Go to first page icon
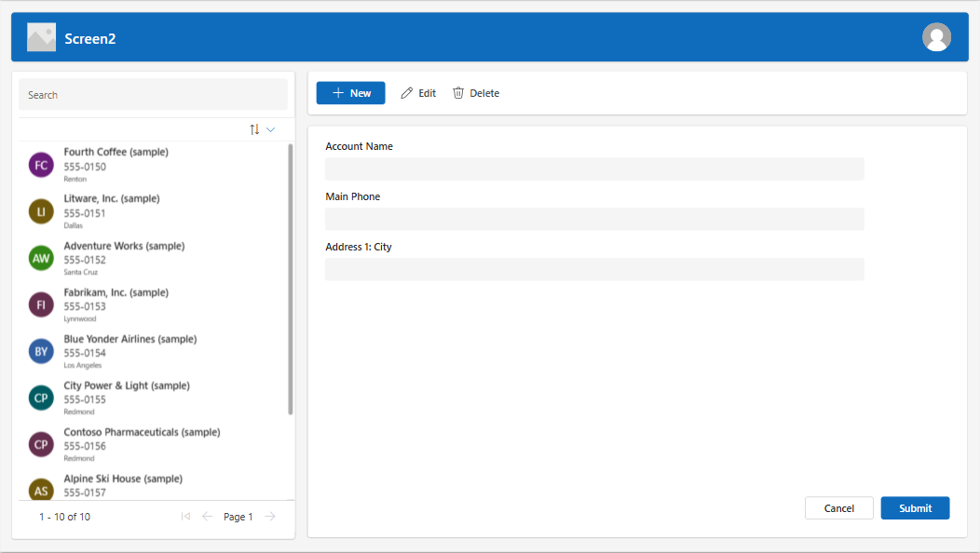 (185, 516)
